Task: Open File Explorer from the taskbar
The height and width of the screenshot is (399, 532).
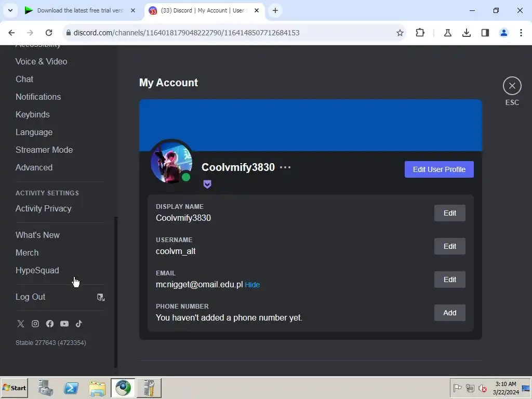Action: tap(97, 388)
